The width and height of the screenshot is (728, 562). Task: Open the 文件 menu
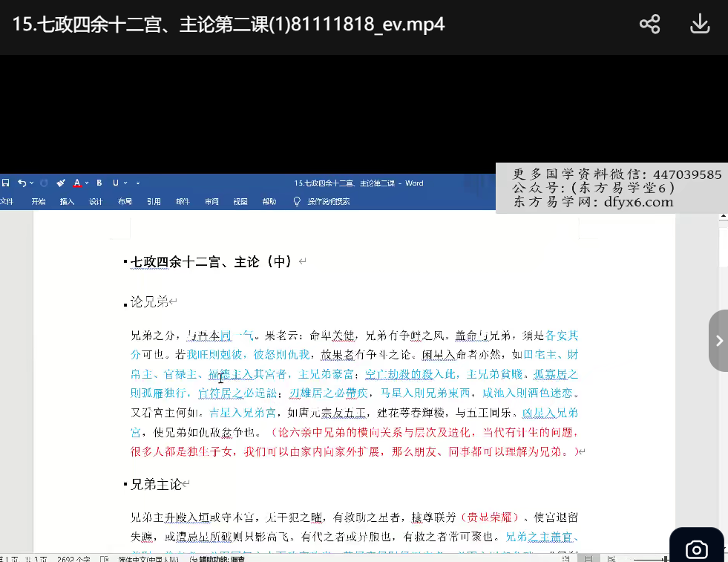[7, 201]
